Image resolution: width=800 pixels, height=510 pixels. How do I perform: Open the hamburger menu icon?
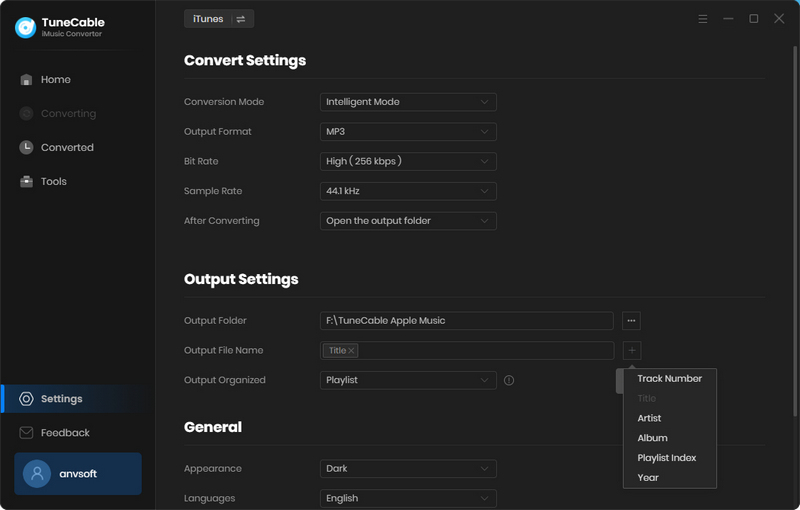click(x=703, y=19)
